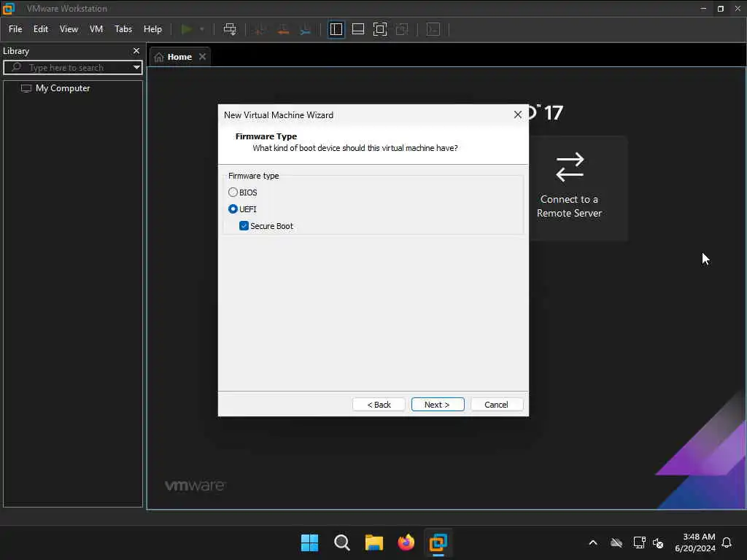This screenshot has height=560, width=747.
Task: Click the Take Snapshot toolbar icon
Action: click(x=260, y=29)
